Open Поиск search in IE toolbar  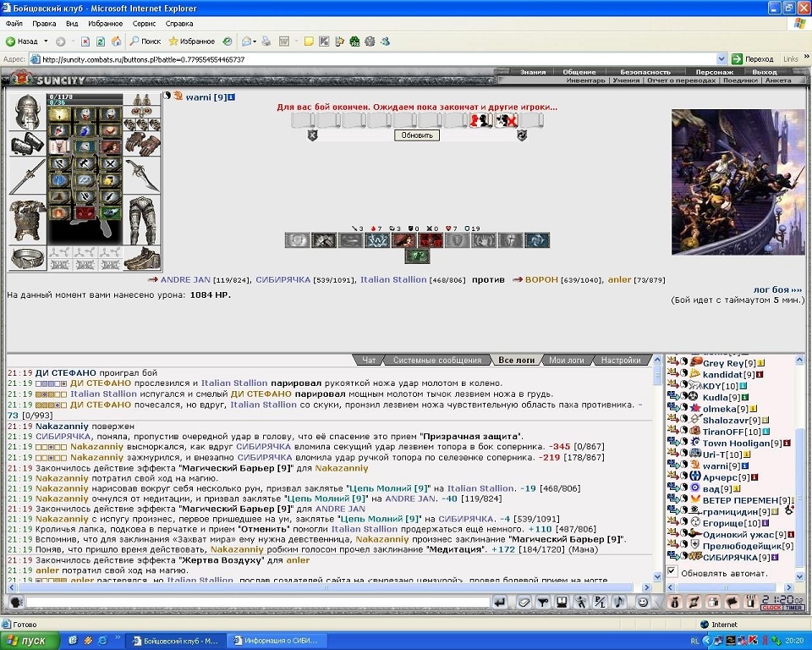[145, 41]
